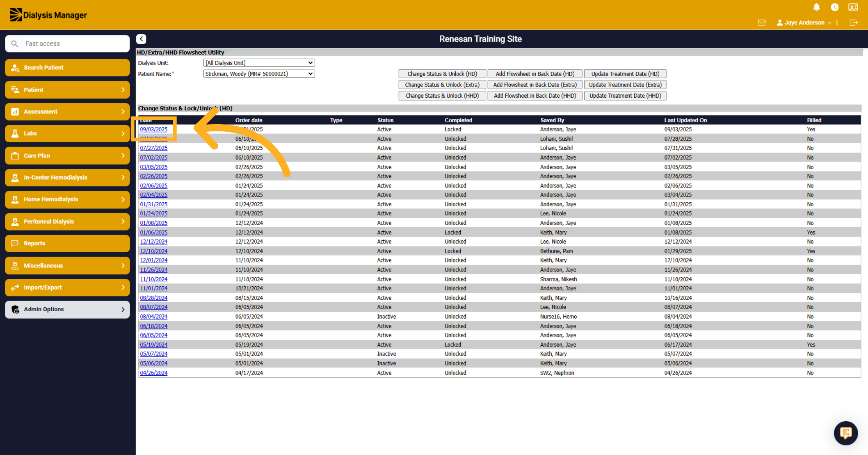Click the logout icon

pyautogui.click(x=854, y=22)
